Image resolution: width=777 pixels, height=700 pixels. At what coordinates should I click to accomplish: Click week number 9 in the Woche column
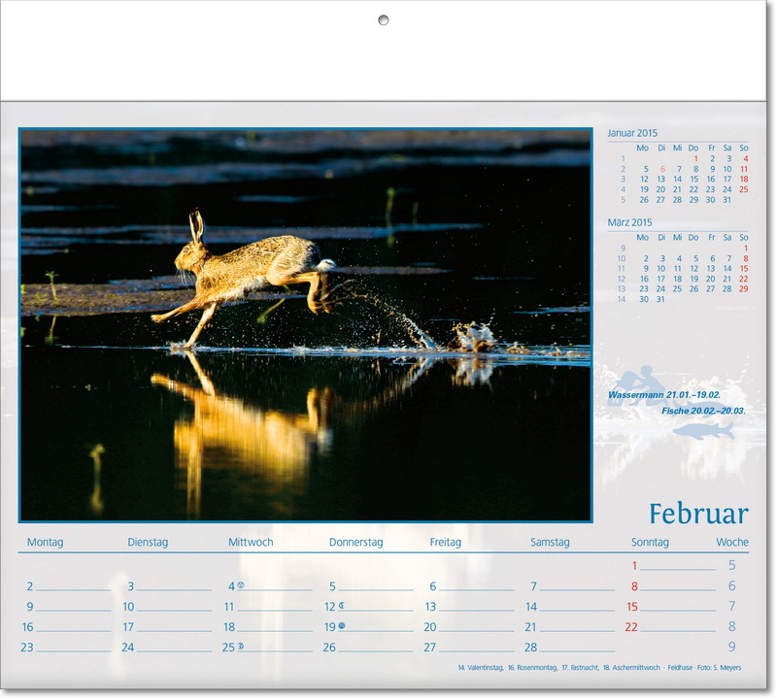point(732,647)
